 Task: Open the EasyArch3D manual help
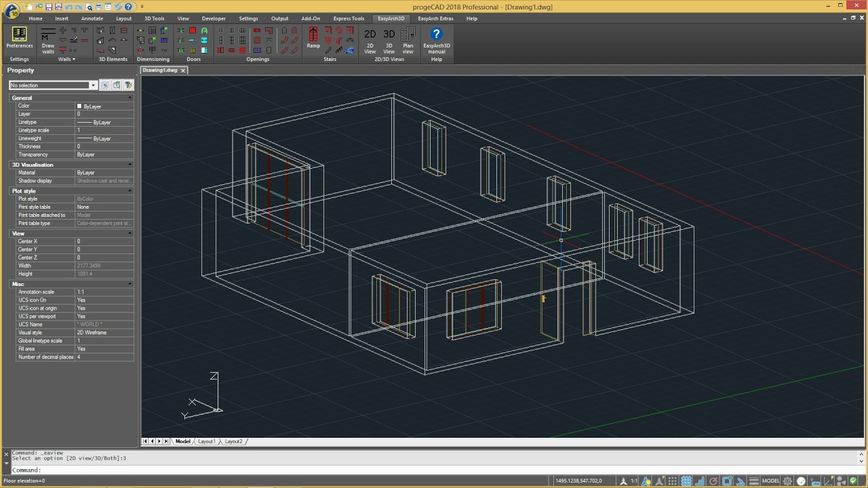436,40
